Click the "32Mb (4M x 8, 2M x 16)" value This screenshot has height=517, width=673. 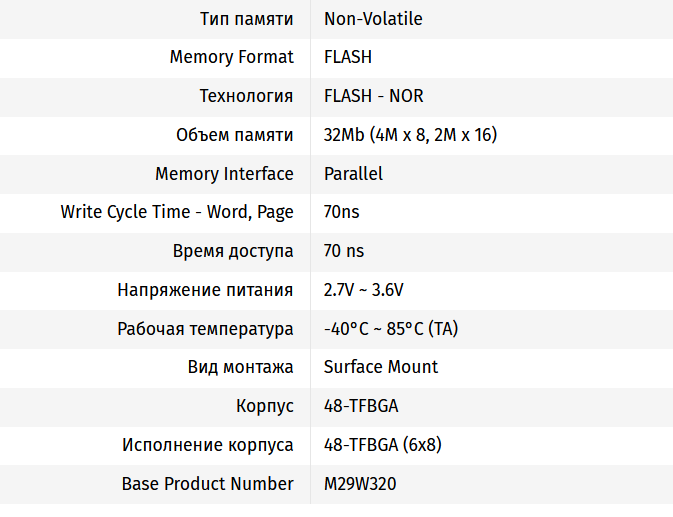(411, 135)
